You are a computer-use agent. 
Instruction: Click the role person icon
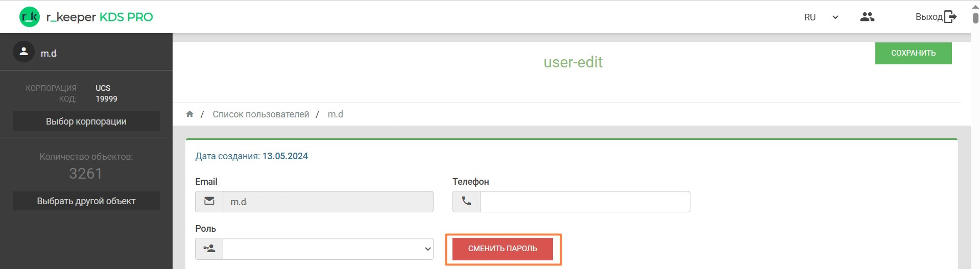[x=209, y=249]
